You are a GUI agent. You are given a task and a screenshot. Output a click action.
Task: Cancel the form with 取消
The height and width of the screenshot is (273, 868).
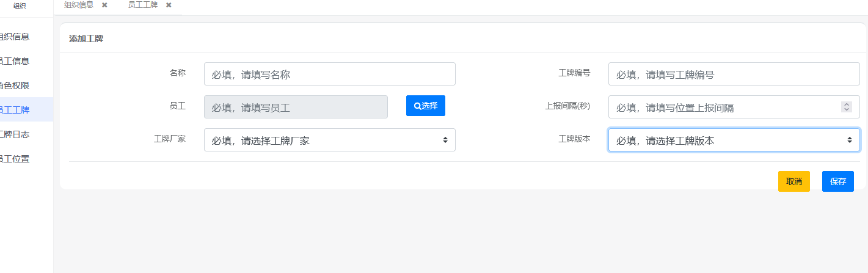coord(793,181)
